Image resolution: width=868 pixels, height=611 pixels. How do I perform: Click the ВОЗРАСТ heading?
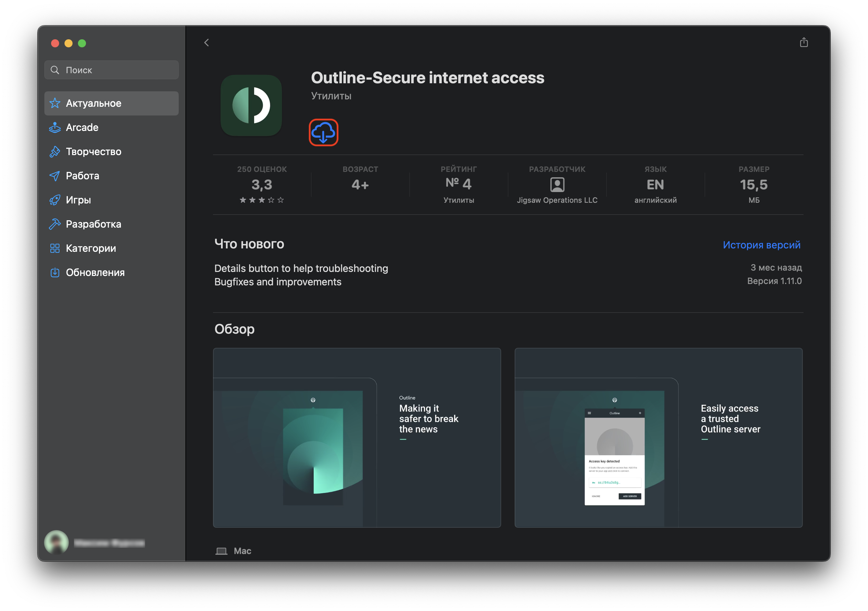click(360, 169)
